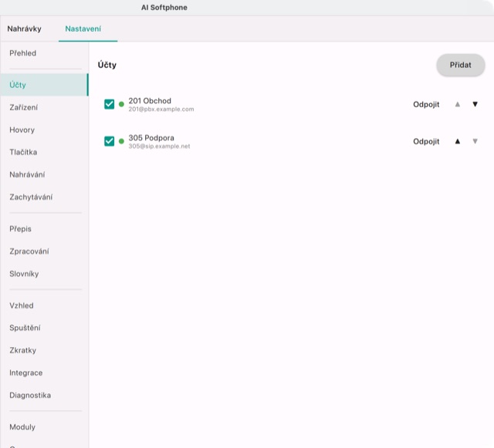Click the Účty heading
Viewport: 494px width, 448px height.
click(x=107, y=65)
